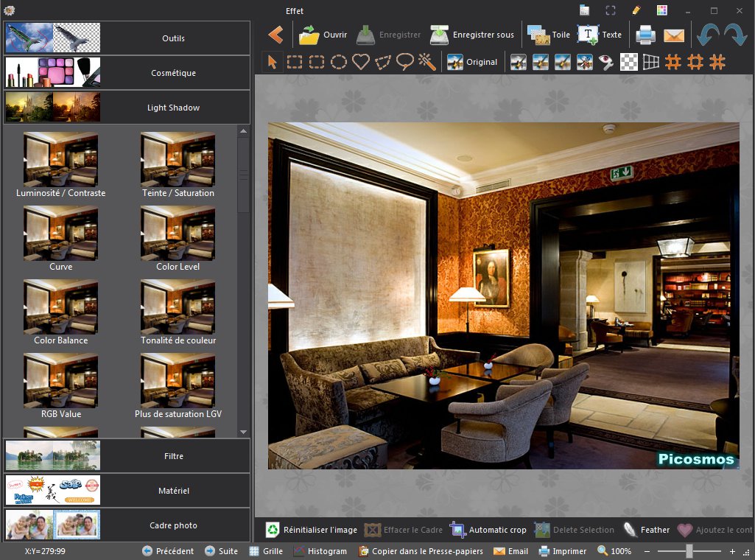Click the document icon in the title bar
Viewport: 755px width, 560px height.
click(x=585, y=10)
